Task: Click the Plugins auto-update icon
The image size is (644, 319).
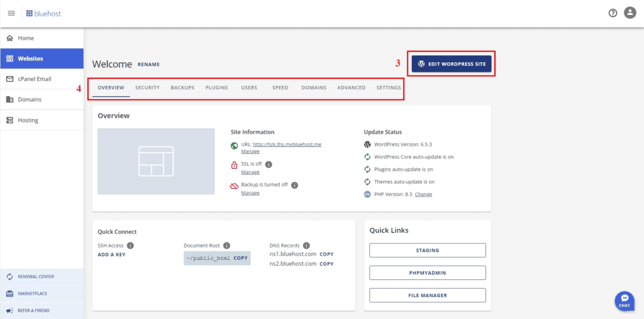Action: click(367, 170)
